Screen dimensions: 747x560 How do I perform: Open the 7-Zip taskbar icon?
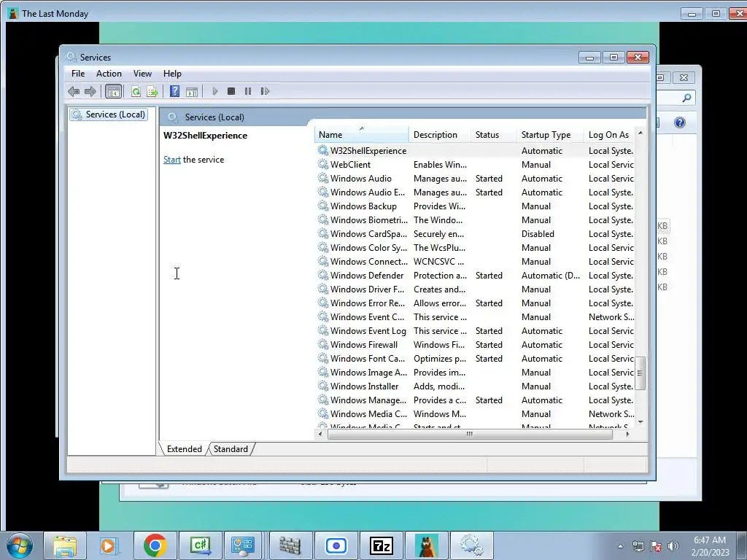[x=381, y=545]
